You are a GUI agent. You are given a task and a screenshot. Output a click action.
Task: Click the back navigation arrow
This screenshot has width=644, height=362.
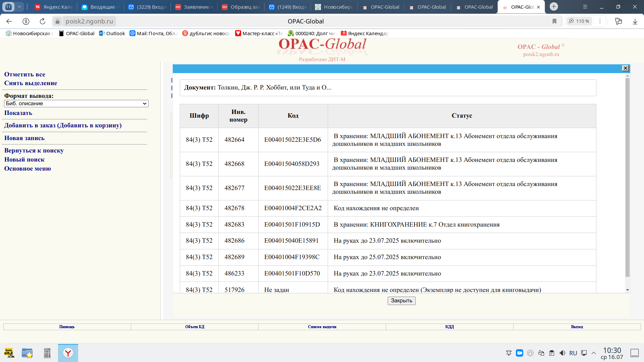coord(9,21)
